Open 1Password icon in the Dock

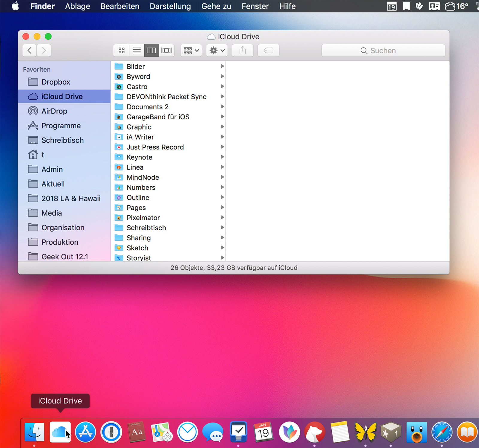[111, 432]
